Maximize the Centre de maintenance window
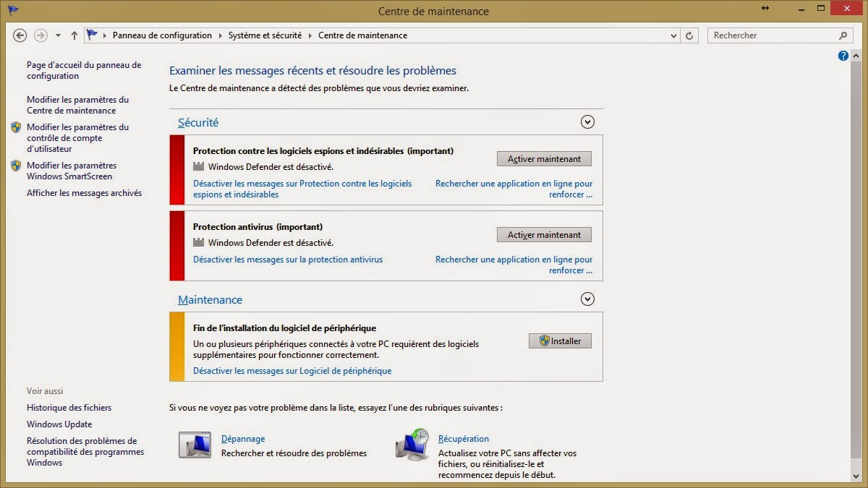 pyautogui.click(x=821, y=8)
